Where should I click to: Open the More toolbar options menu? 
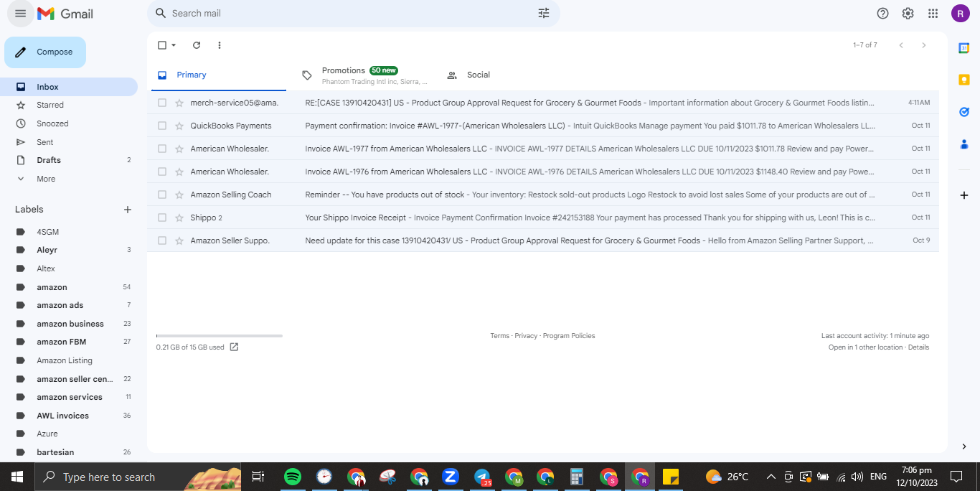point(220,45)
